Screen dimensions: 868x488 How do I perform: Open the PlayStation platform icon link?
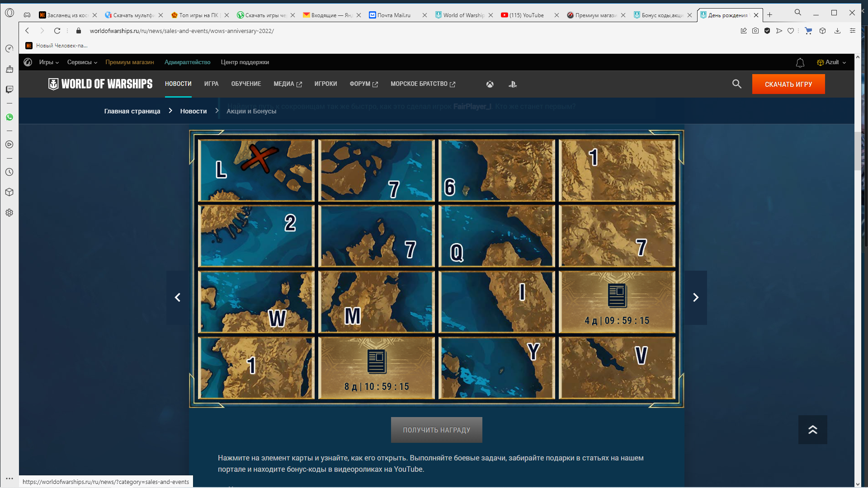pyautogui.click(x=513, y=84)
